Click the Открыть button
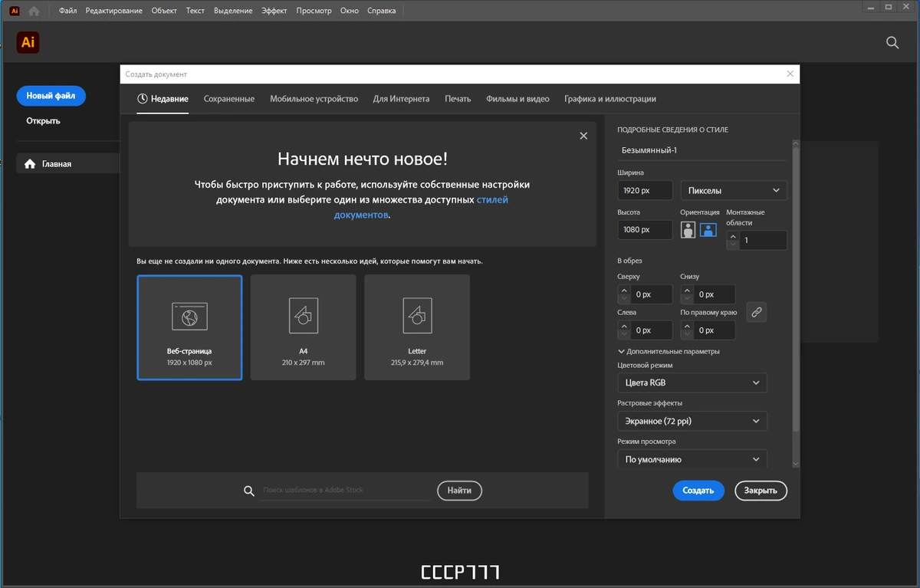The height and width of the screenshot is (588, 920). [43, 121]
